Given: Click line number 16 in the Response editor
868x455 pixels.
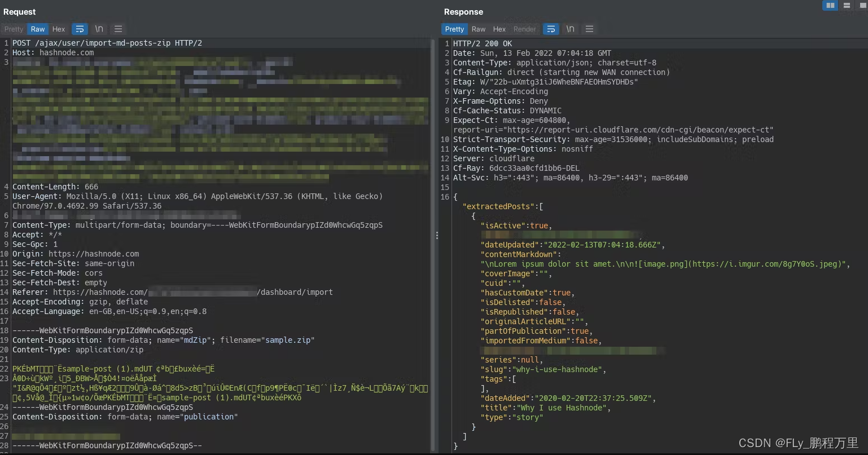Looking at the screenshot, I should (446, 197).
